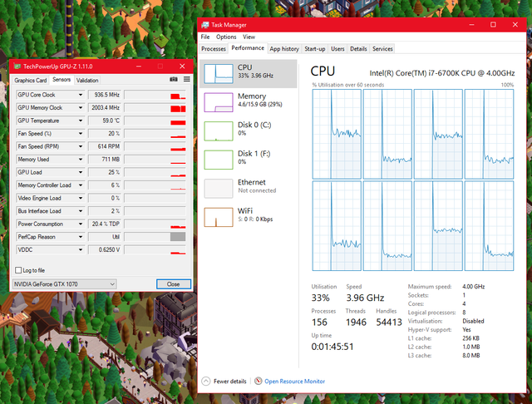Enable the Log to file checkbox
This screenshot has height=404, width=532.
click(x=18, y=270)
